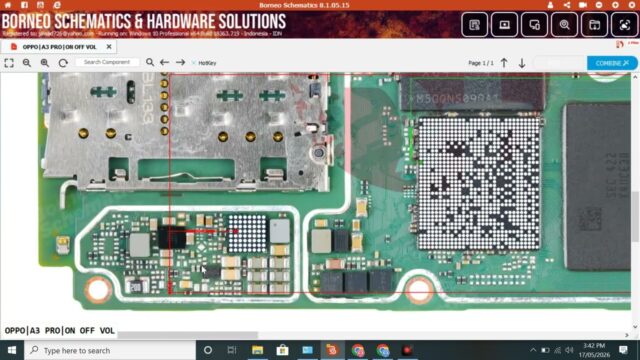The height and width of the screenshot is (360, 640).
Task: Open the notification center icon
Action: 623,350
